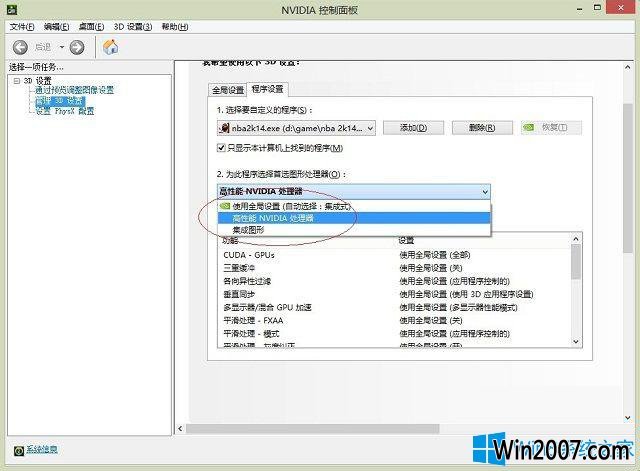Collapse the 高性能 NVIDIA 处理器 combo box
This screenshot has height=471, width=640.
(354, 191)
